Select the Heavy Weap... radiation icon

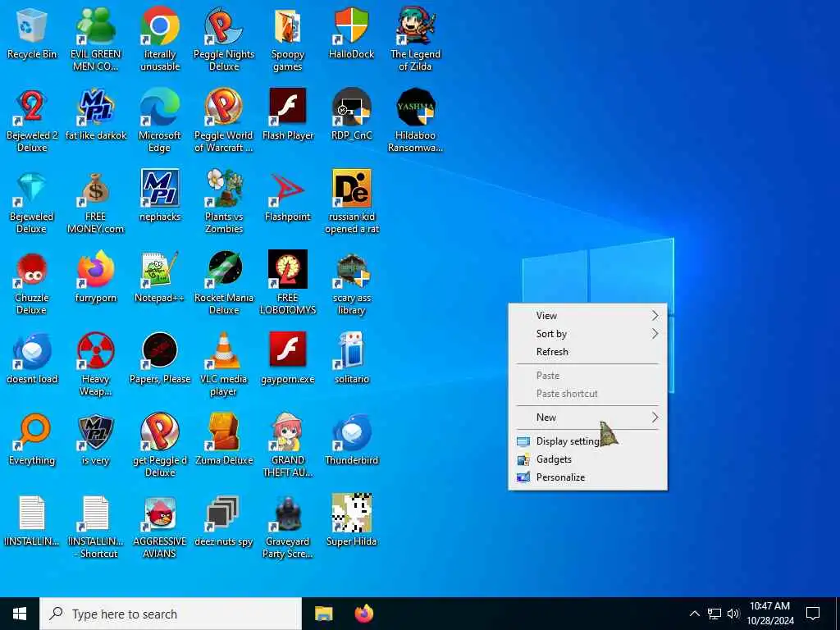click(x=96, y=365)
